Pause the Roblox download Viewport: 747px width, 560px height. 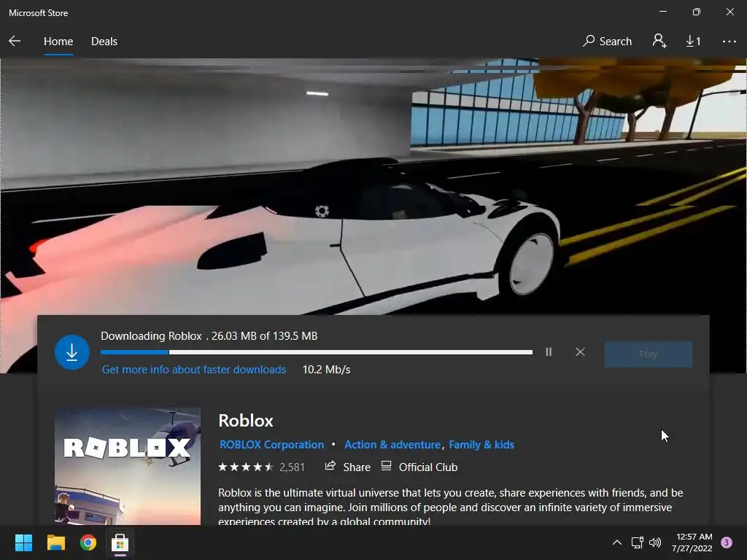(x=549, y=352)
